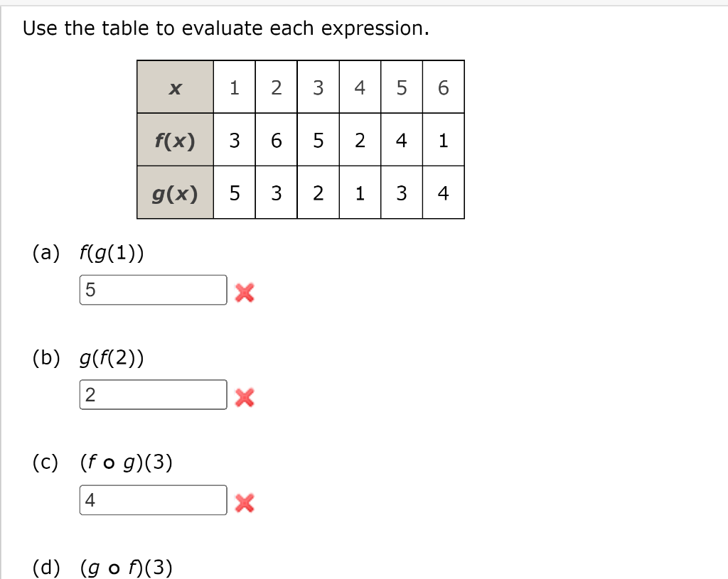Select the answer box containing 2
Viewport: 728px width, 579px height.
tap(153, 394)
